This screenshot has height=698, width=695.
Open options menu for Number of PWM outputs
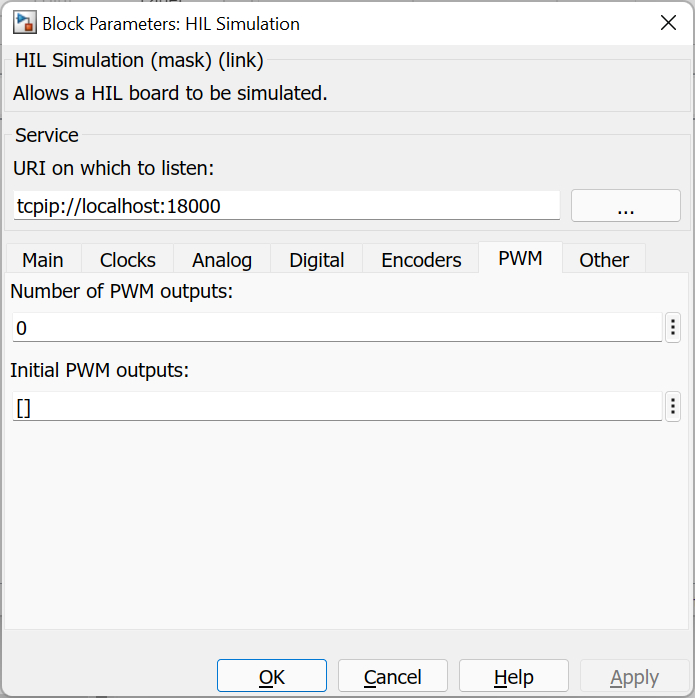(673, 327)
